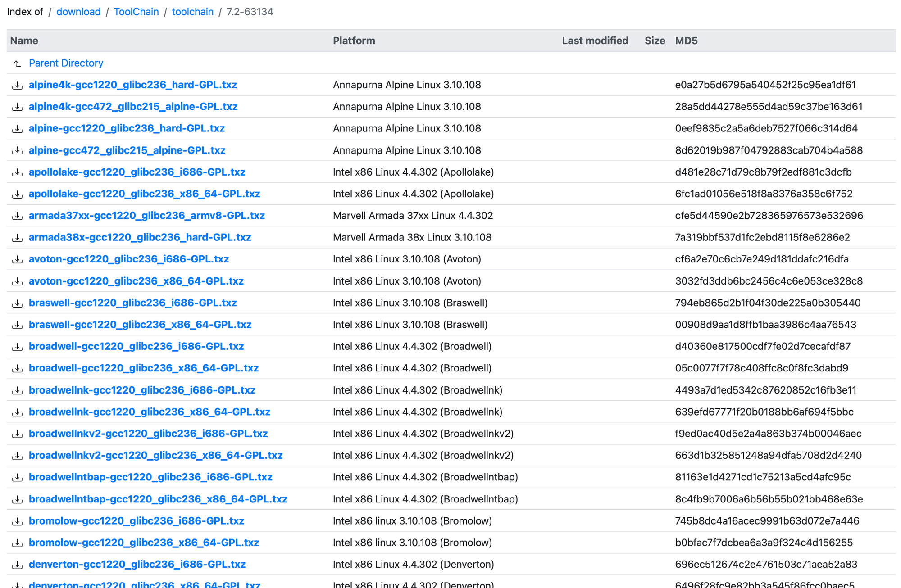
Task: Click download icon beside alpine-gcc472_glibc215_alpine-GPL.txz
Action: coord(17,150)
